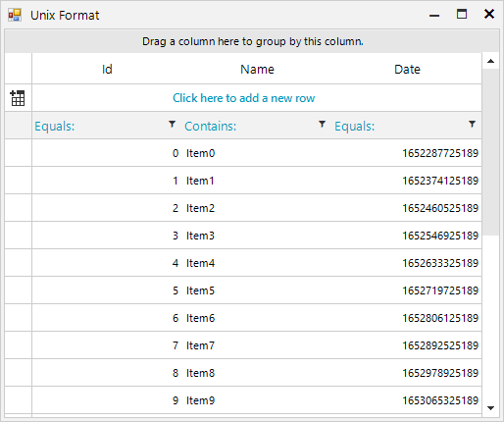This screenshot has width=504, height=422.
Task: Select the Item6 name cell
Action: coord(257,318)
